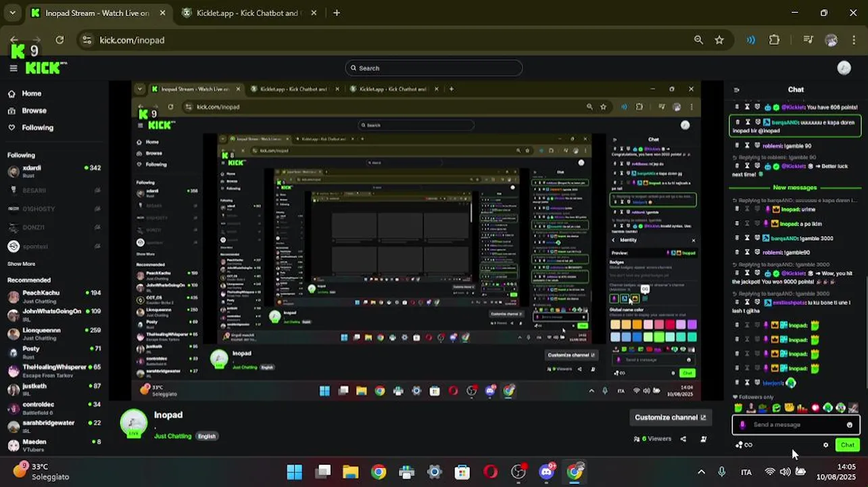Reload the kick.com page
Screen dimensions: 868x487
click(59, 40)
